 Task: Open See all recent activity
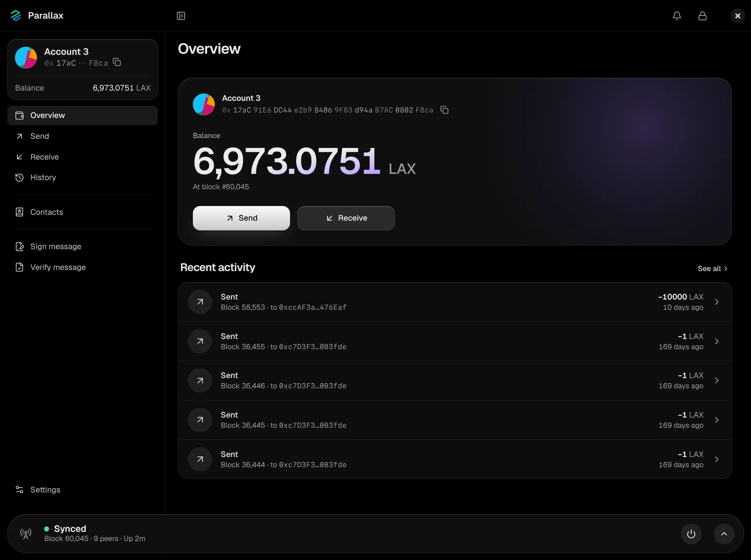[x=712, y=268]
